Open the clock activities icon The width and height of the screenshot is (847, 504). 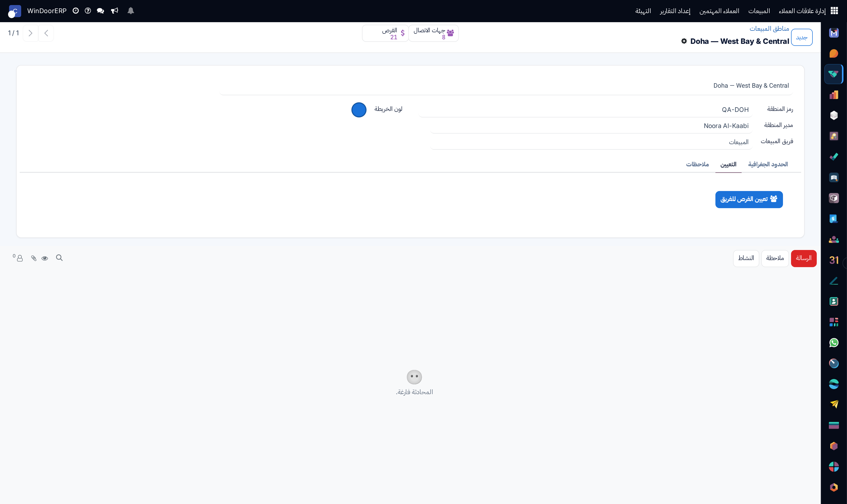pyautogui.click(x=75, y=11)
